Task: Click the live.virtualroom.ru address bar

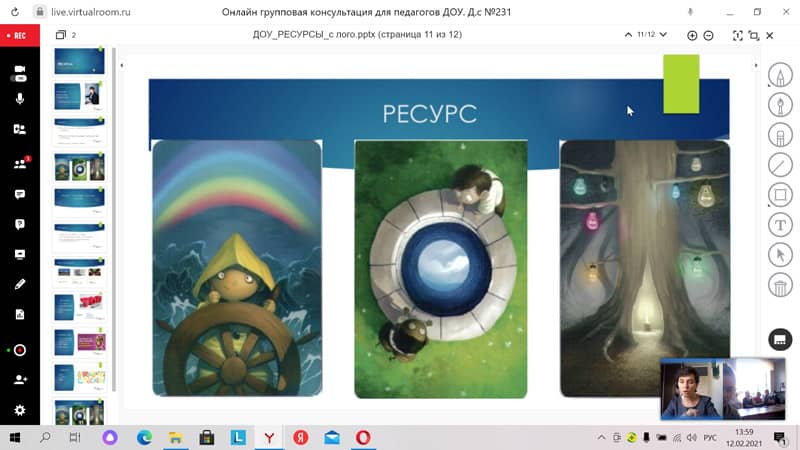Action: [x=90, y=12]
